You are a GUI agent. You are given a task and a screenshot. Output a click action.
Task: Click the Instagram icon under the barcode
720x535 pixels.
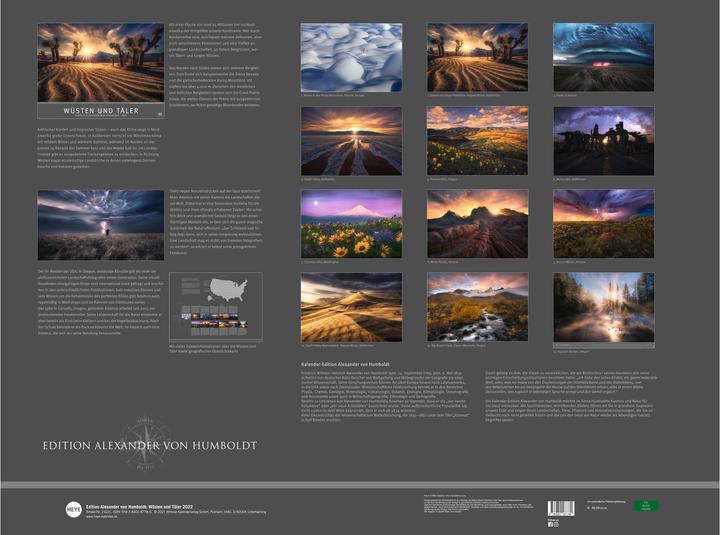556,524
